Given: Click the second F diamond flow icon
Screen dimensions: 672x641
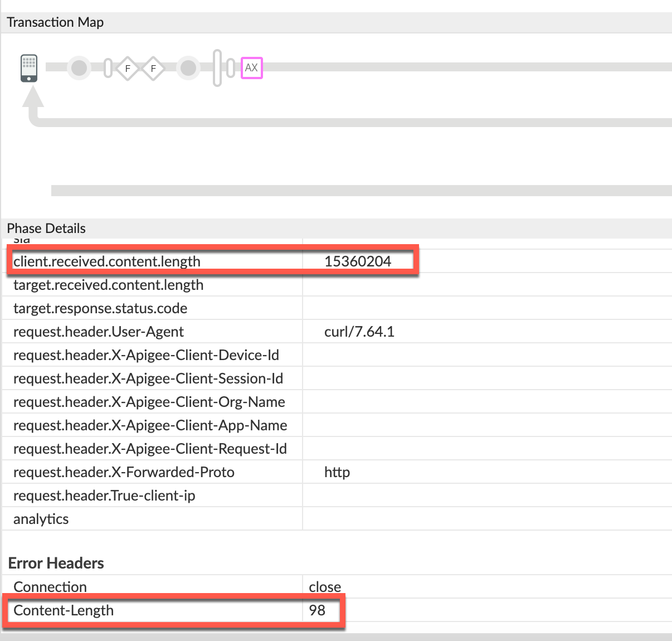Looking at the screenshot, I should tap(153, 69).
